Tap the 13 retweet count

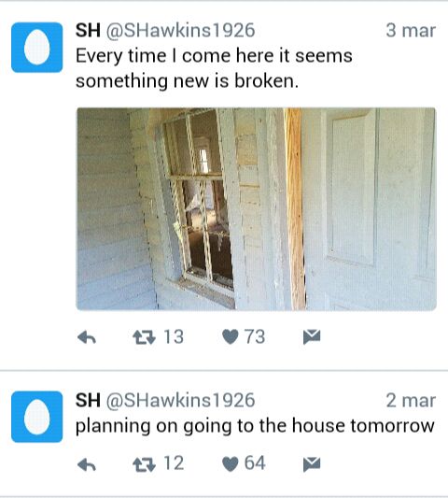click(x=174, y=336)
